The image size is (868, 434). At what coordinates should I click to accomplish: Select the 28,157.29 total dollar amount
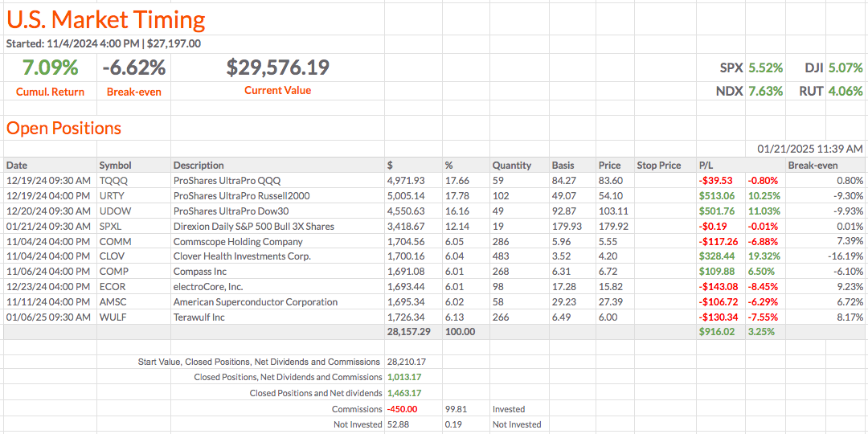(x=409, y=332)
